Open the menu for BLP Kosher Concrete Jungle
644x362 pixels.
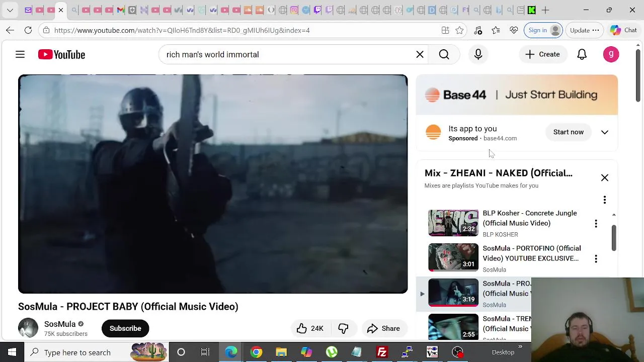596,223
